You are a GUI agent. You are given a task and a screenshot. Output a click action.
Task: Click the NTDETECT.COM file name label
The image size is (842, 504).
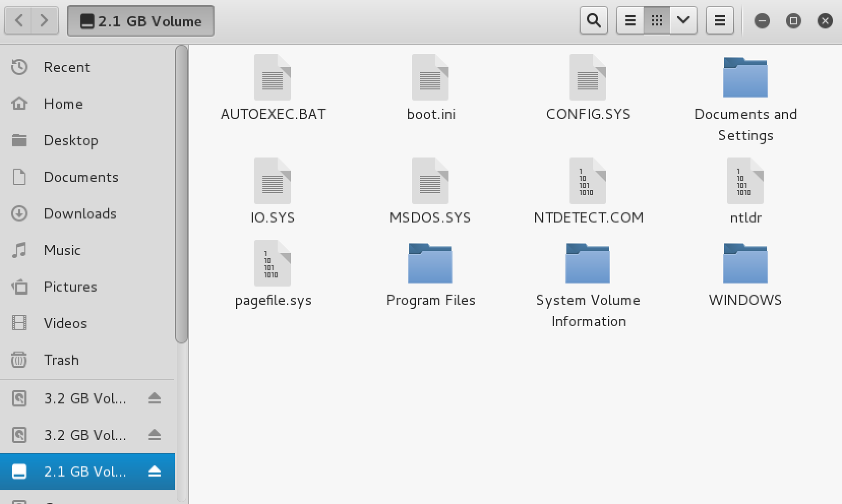(x=589, y=217)
